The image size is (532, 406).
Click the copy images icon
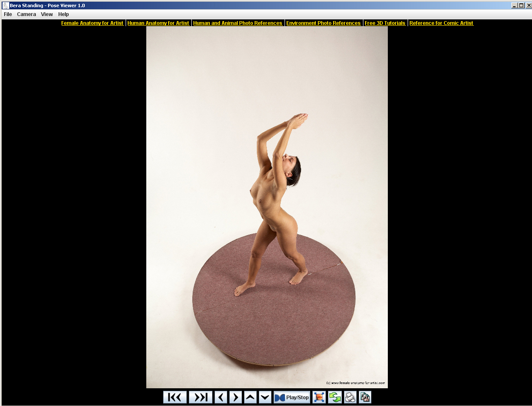coord(365,397)
